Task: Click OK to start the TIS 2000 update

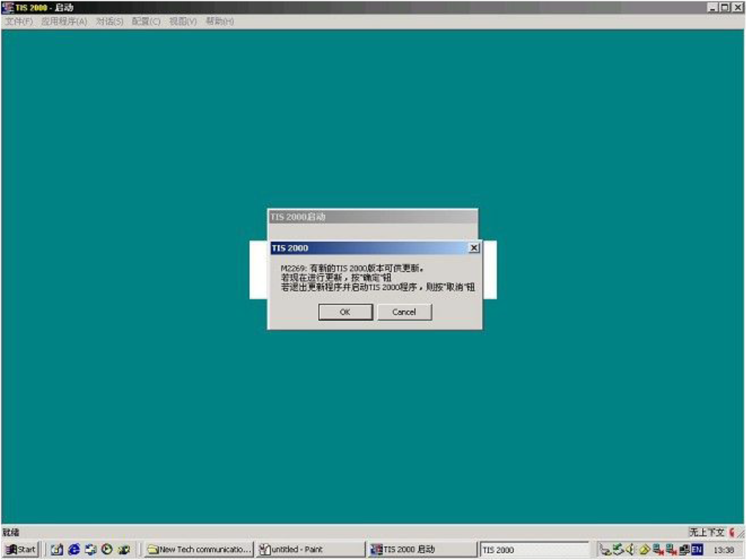Action: coord(345,312)
